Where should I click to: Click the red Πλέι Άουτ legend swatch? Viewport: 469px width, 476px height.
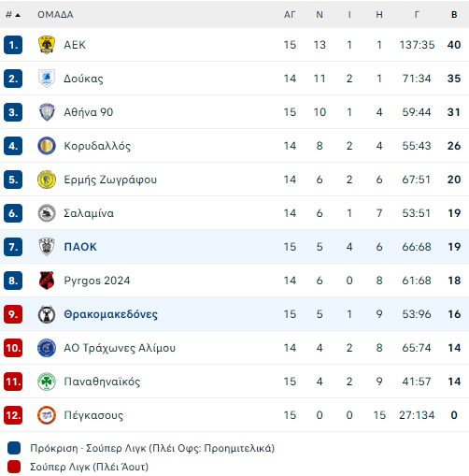(14, 467)
